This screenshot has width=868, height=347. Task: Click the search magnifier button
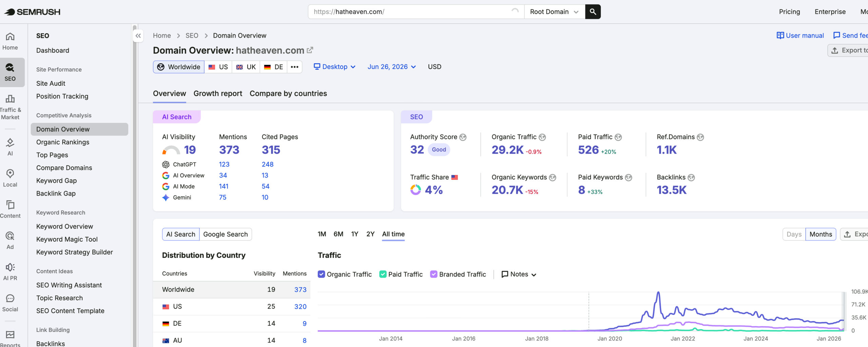(593, 12)
